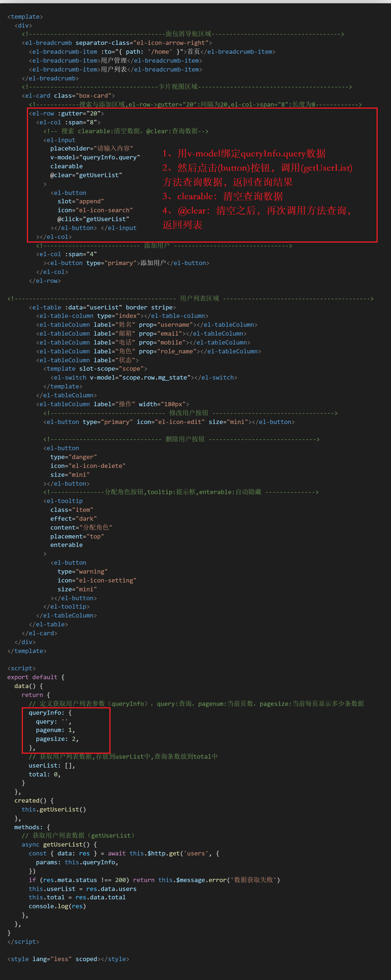
Task: Select the breadcrumb item 用户管理 line
Action: click(116, 61)
